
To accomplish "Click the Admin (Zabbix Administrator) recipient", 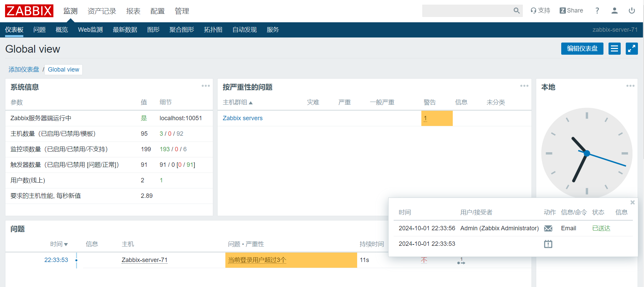I will (x=499, y=228).
